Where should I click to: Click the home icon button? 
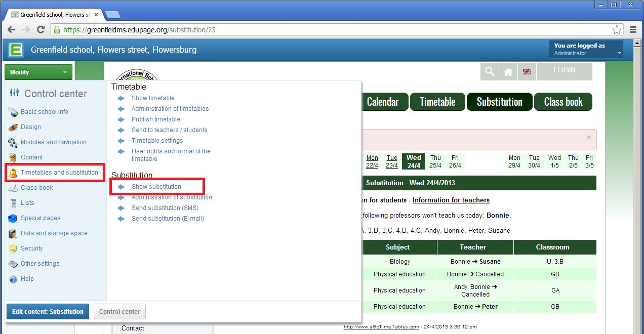tap(508, 72)
